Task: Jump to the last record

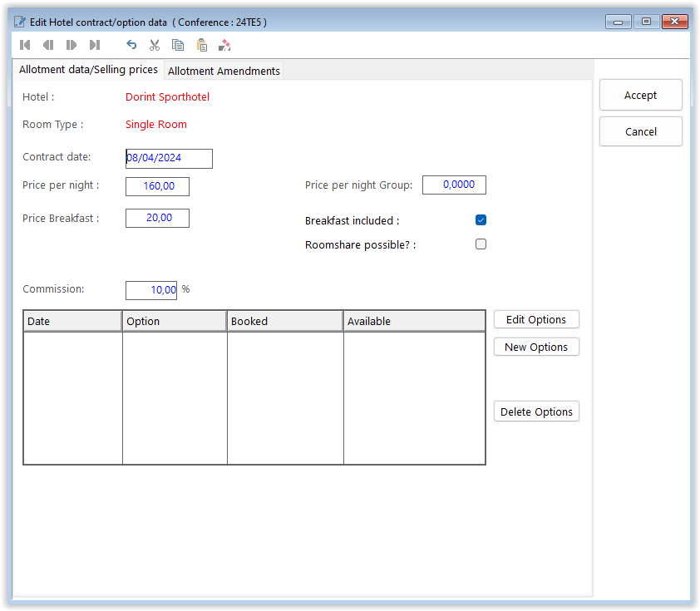Action: point(95,45)
